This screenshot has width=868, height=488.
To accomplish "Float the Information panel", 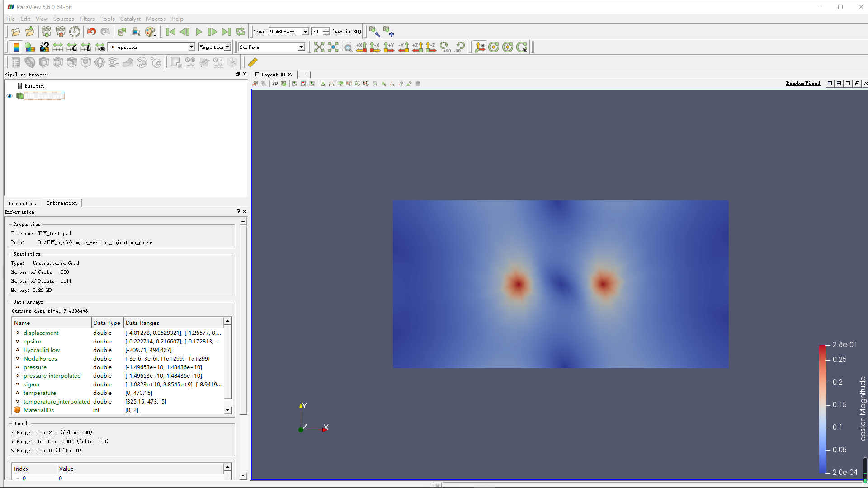I will [238, 211].
